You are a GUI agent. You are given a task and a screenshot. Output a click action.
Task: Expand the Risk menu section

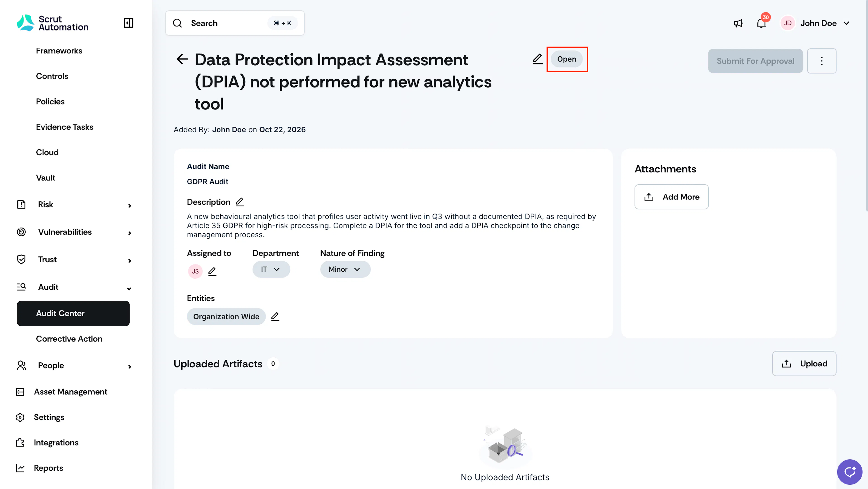point(129,205)
